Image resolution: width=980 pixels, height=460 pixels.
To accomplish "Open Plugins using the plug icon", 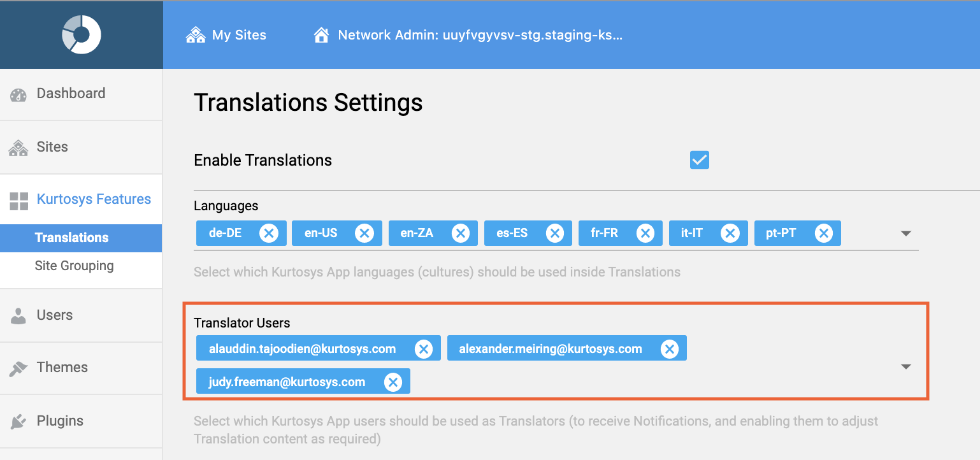I will [18, 420].
